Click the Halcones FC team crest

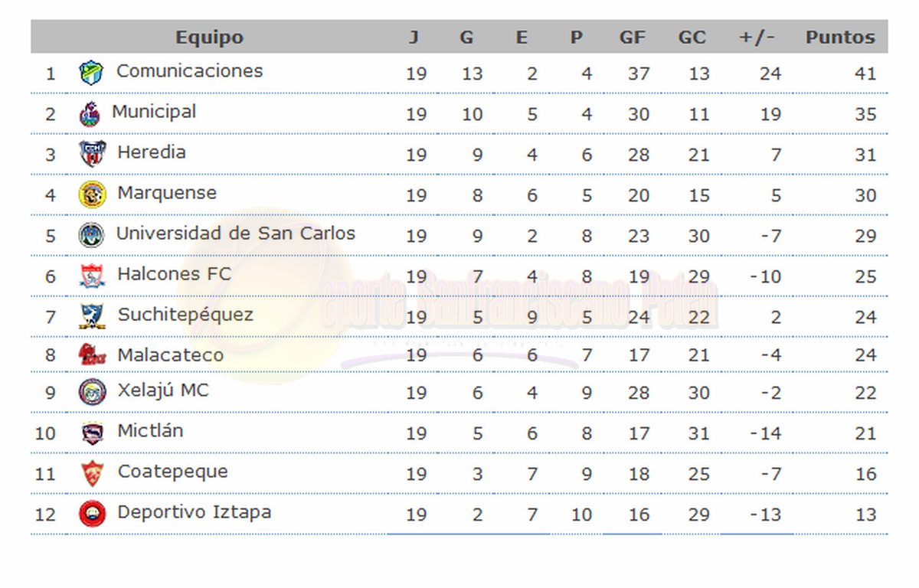92,276
